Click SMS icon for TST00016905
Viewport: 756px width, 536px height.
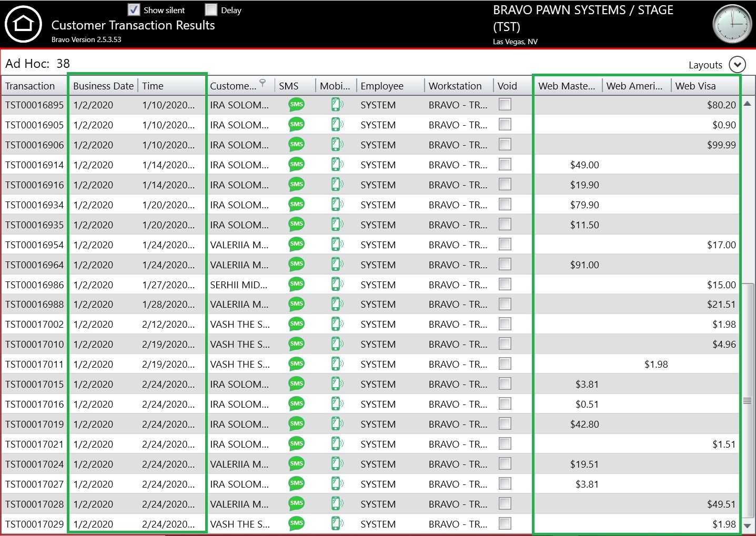tap(297, 125)
